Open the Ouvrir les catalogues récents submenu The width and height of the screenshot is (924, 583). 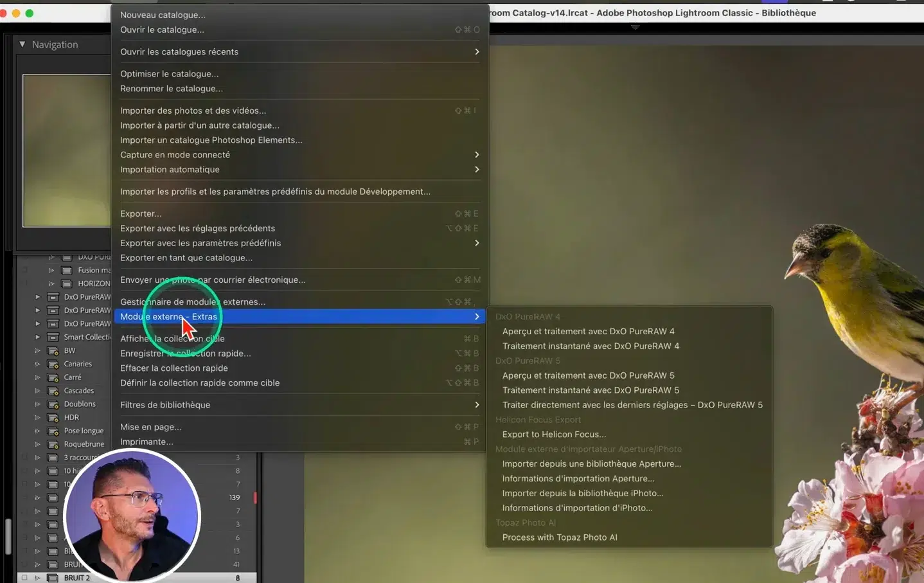click(299, 51)
